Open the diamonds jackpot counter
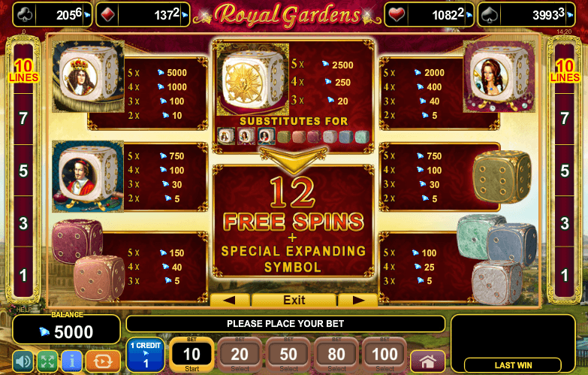Image resolution: width=588 pixels, height=375 pixels. [143, 14]
